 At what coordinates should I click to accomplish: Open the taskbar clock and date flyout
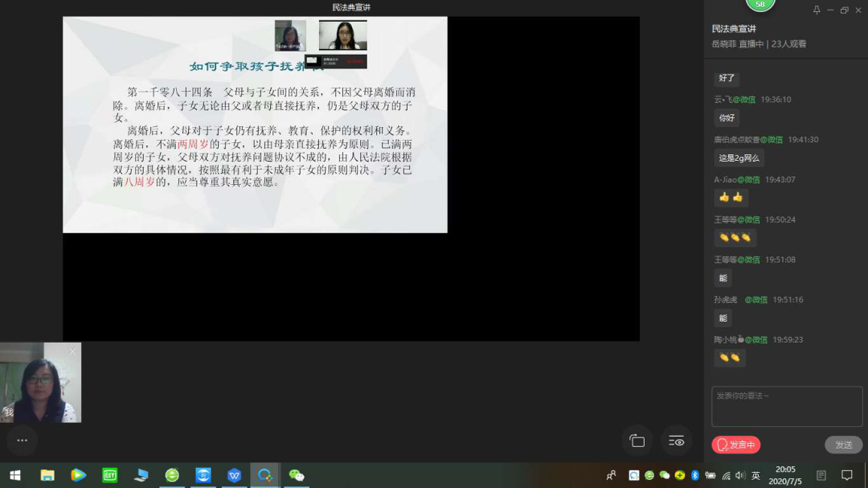click(x=784, y=475)
